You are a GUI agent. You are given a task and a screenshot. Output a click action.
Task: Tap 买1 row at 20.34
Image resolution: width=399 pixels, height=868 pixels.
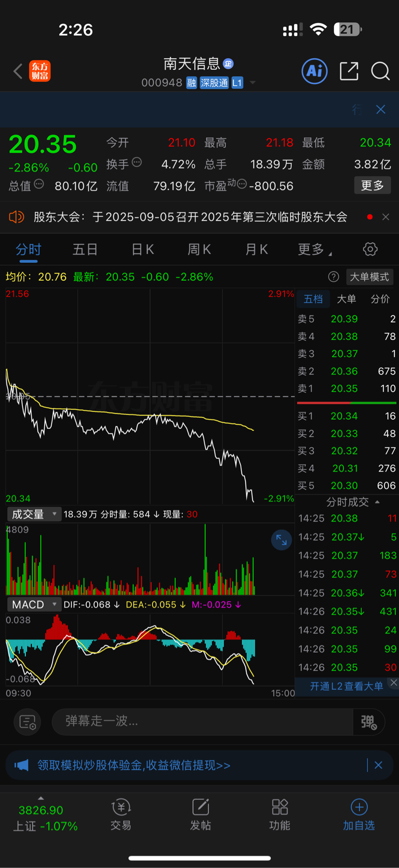tap(347, 416)
